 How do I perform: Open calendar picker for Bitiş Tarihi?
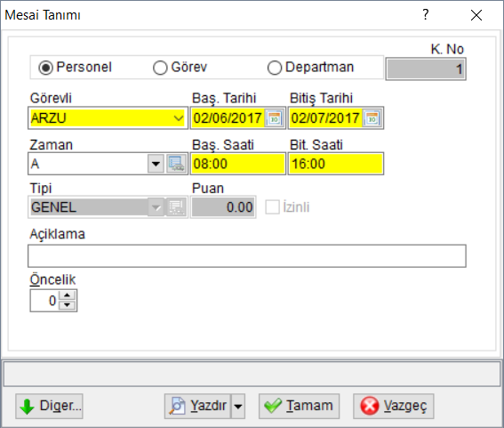click(x=372, y=118)
